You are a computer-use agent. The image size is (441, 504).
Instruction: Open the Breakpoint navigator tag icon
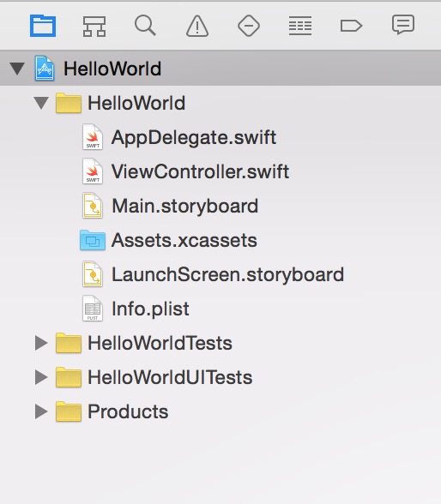tap(351, 26)
